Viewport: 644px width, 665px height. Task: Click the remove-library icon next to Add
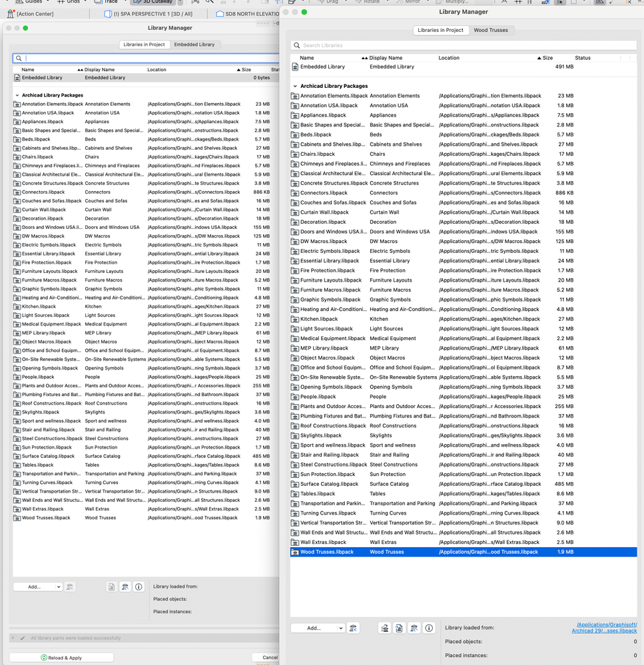(354, 628)
